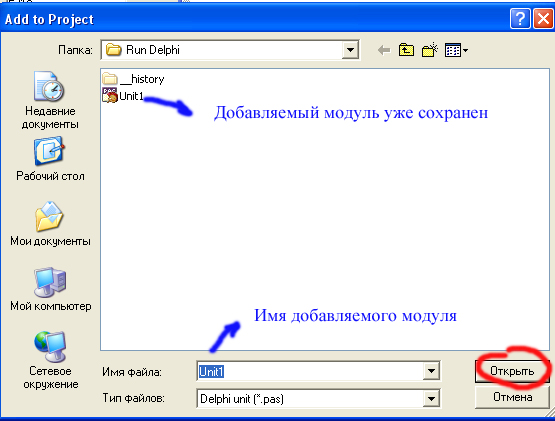
Task: Go up one folder level
Action: [x=406, y=50]
